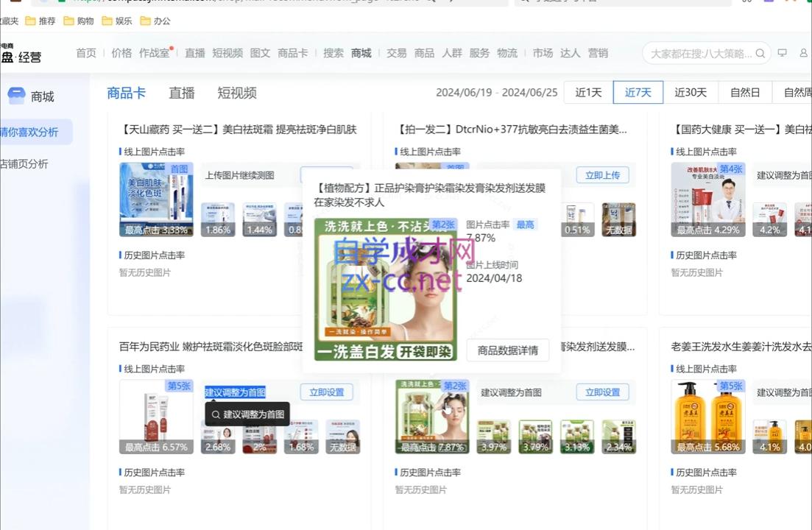The image size is (812, 530).
Task: Click 立即设置 for hair dye product card
Action: (x=603, y=392)
